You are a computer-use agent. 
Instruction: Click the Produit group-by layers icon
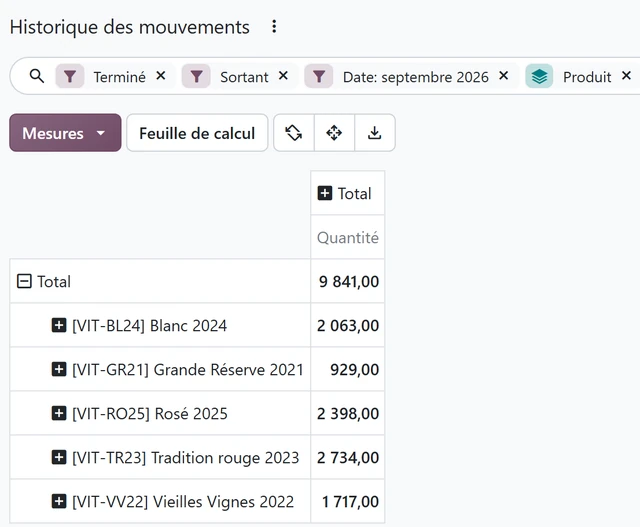539,76
